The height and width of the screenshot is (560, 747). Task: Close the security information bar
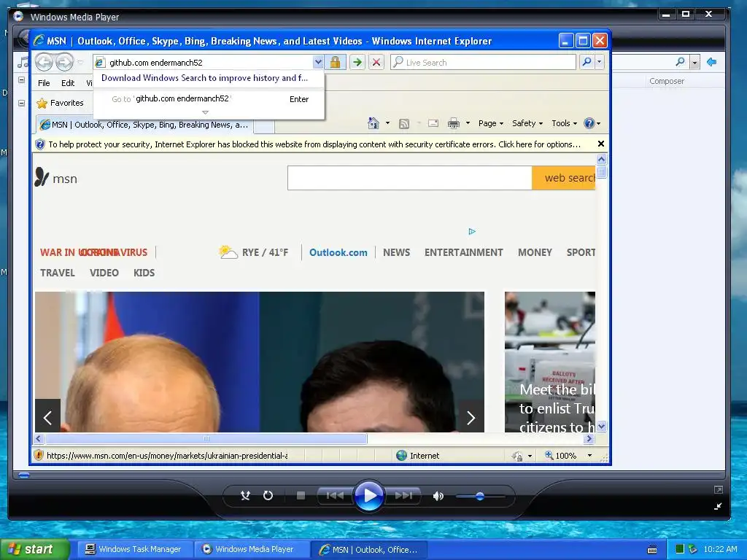[601, 144]
